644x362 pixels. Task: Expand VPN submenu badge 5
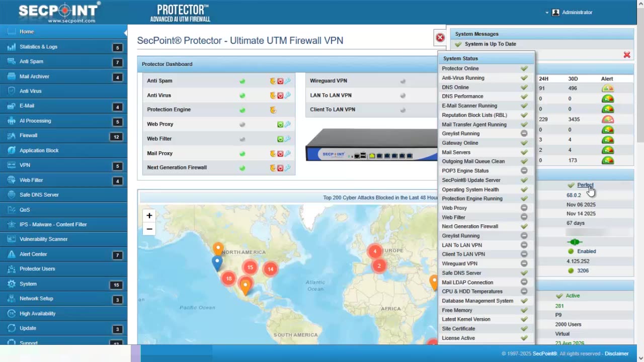117,166
